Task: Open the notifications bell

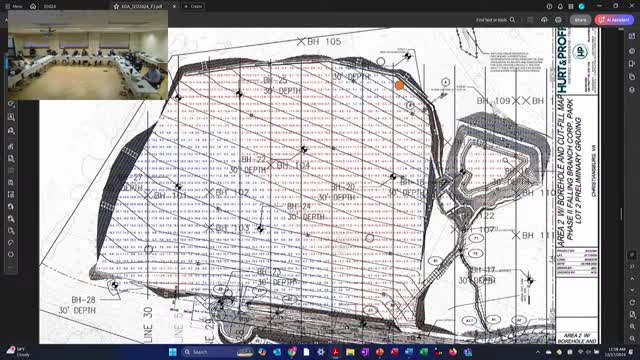Action: click(x=560, y=7)
